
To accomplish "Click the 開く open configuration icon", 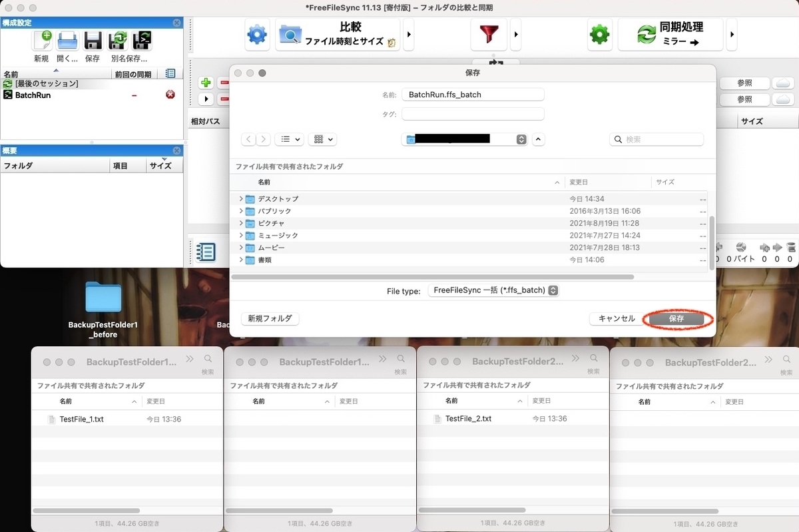I will (67, 40).
